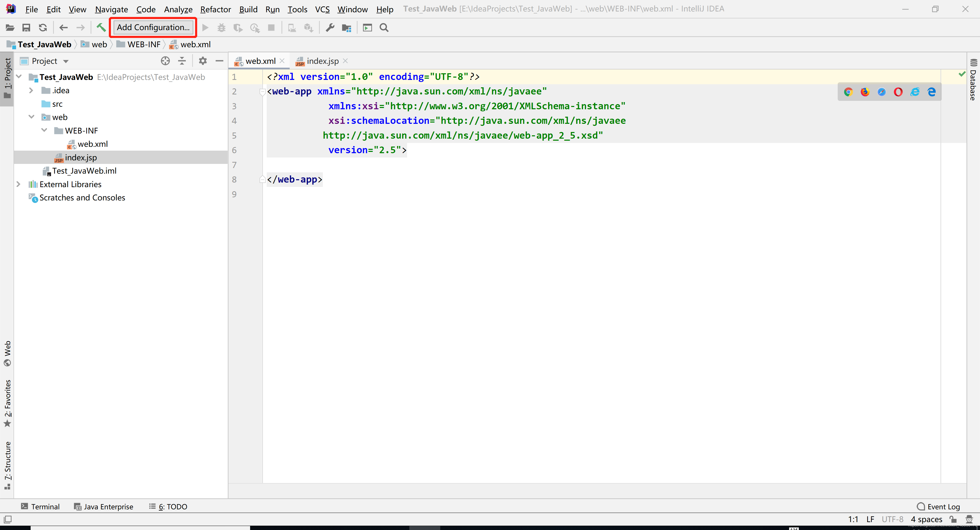Open preview in Opera browser
This screenshot has height=530, width=980.
click(898, 92)
